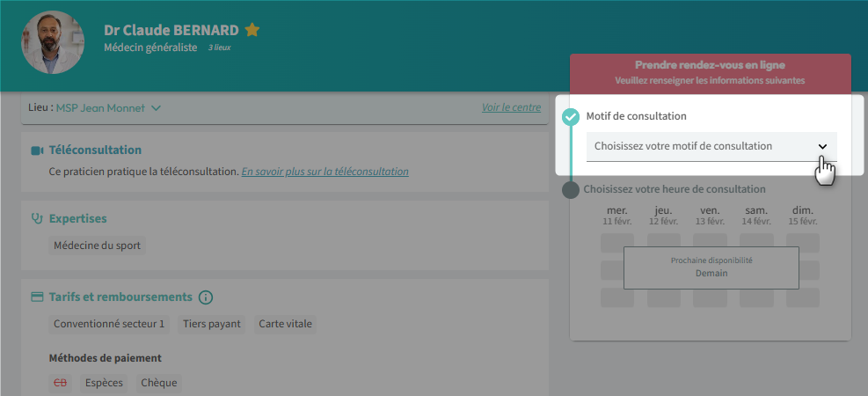Open the info icon for Tarifs et remboursements
Viewport: 868px width, 396px height.
pos(206,297)
